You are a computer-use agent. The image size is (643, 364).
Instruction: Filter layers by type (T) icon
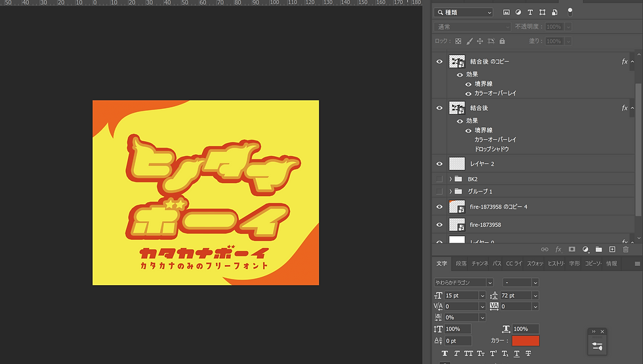[530, 12]
